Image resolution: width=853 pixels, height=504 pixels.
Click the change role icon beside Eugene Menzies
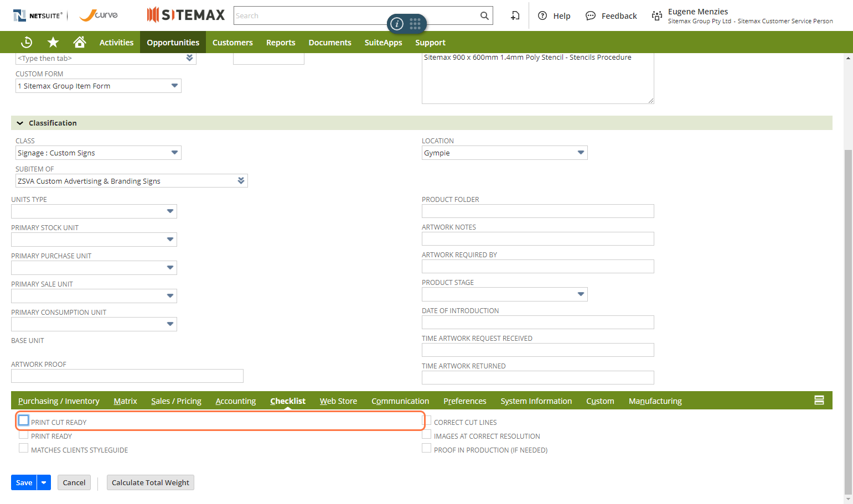point(657,15)
